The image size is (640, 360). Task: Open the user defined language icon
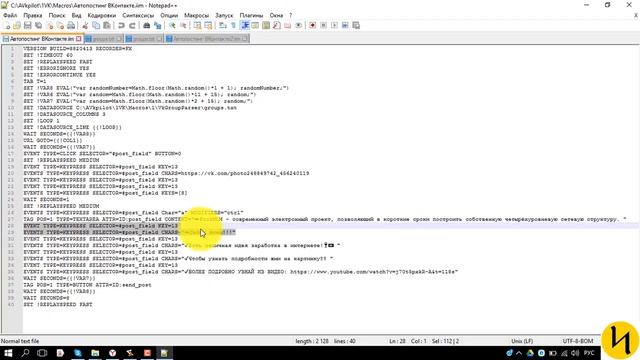coord(255,25)
